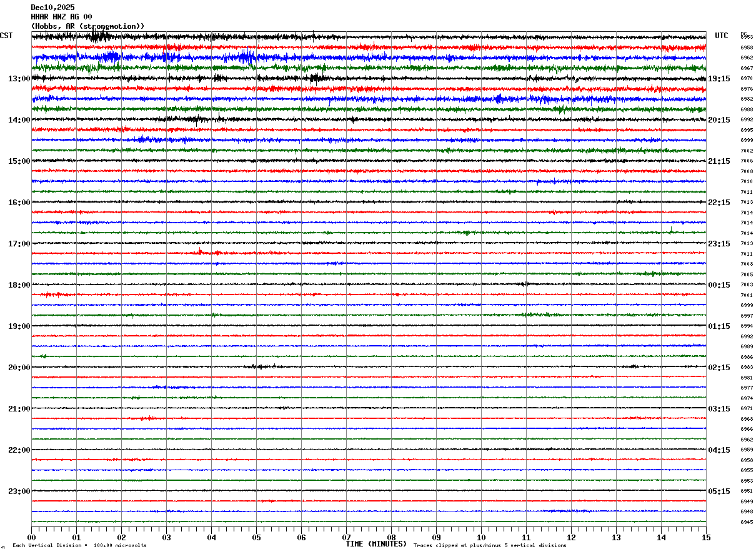This screenshot has width=756, height=554.
Task: Click the 'Traces clipped at plus/minus 5' note
Action: tap(490, 546)
